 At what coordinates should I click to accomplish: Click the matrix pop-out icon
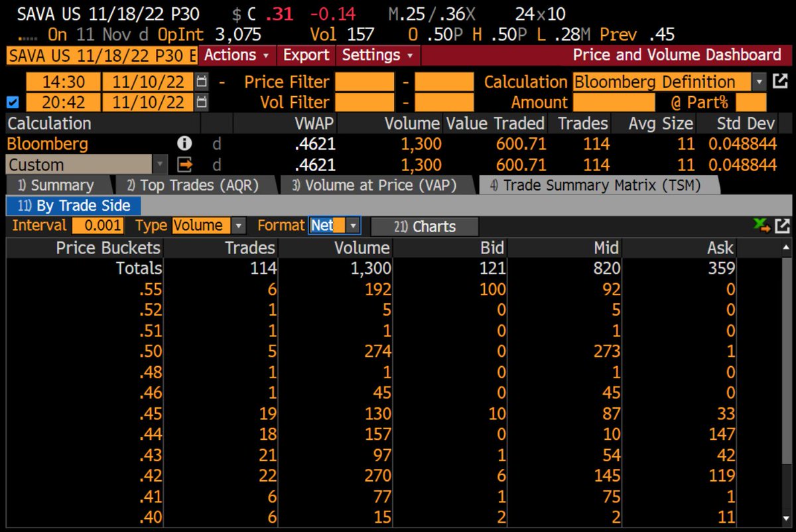pyautogui.click(x=782, y=226)
